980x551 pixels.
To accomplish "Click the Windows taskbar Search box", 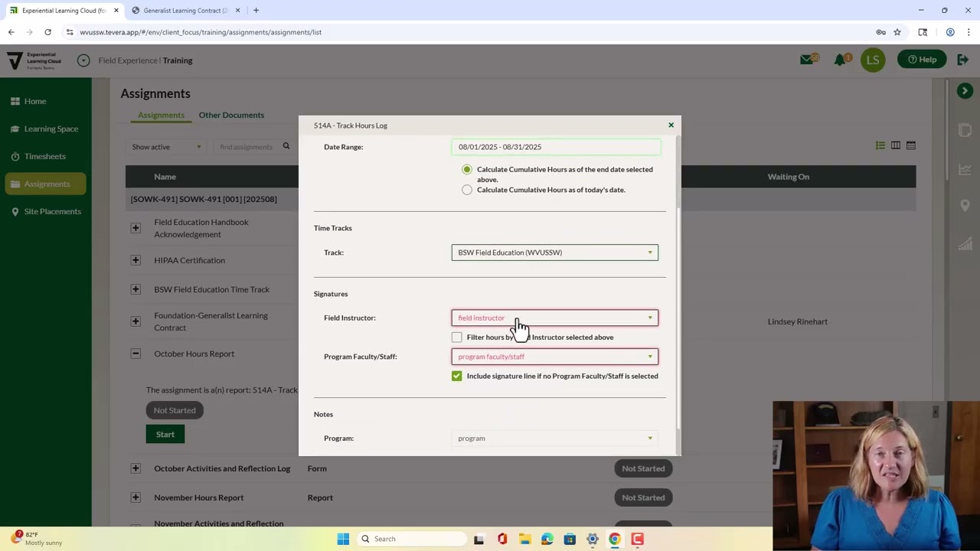I will pos(412,539).
